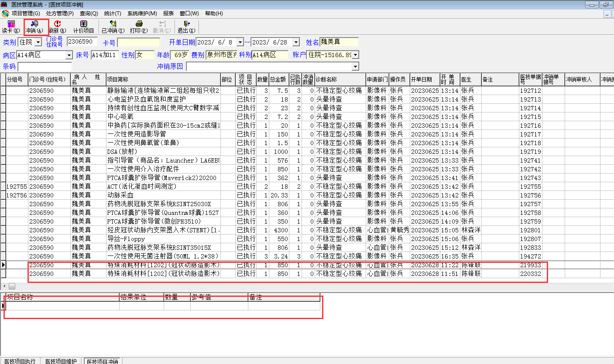
Task: Click the 导丝-Floppy item cell
Action: 163,239
